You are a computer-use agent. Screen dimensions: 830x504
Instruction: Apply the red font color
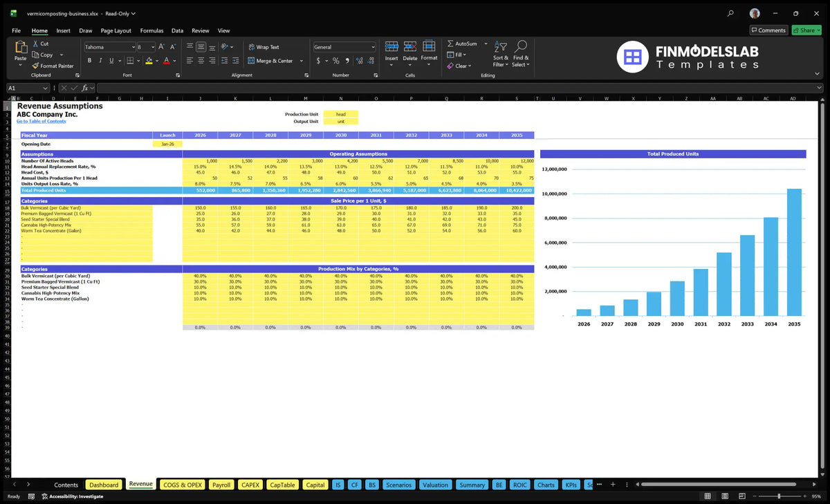point(167,61)
